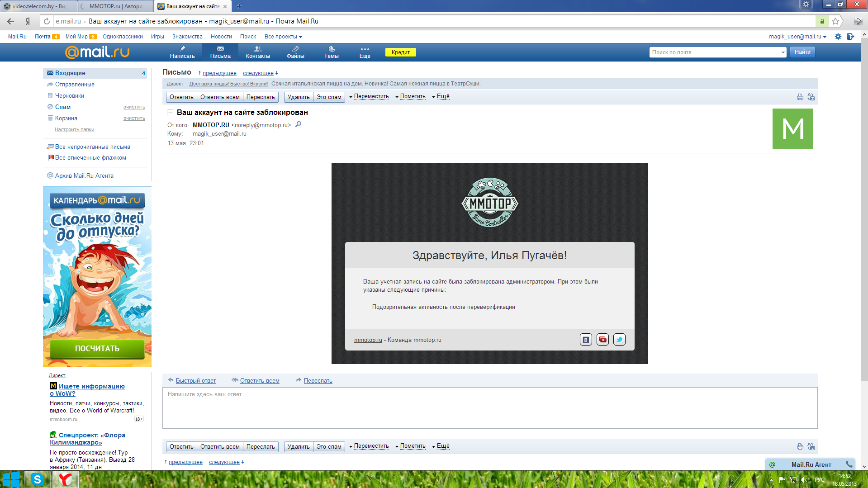
Task: Click the green lock security icon in the address bar
Action: [822, 21]
